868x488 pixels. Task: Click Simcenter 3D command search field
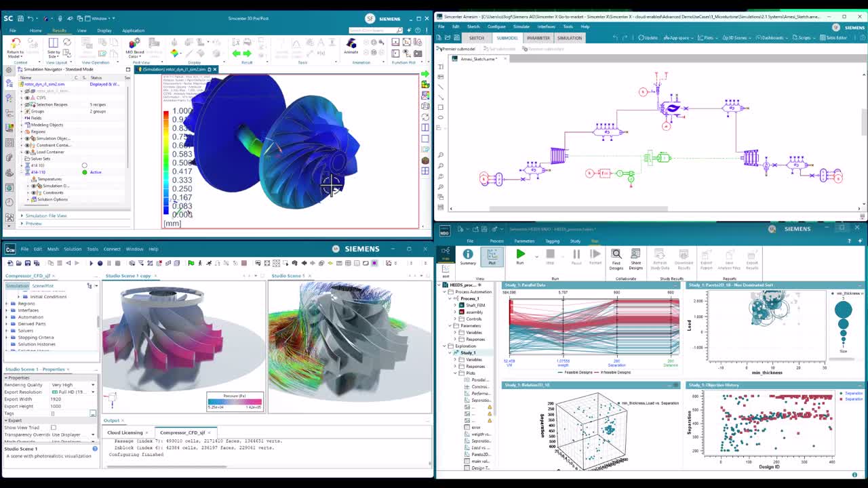(376, 30)
